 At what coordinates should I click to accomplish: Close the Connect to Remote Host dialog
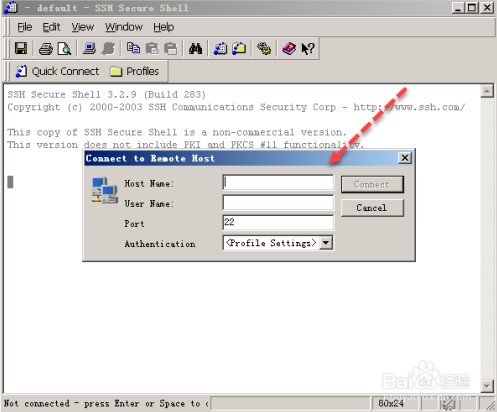(x=405, y=158)
